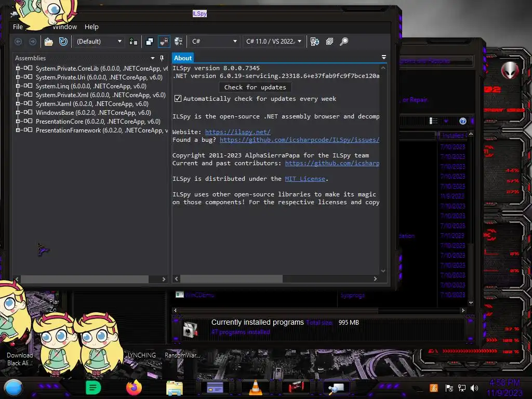
Task: Select the System.Linq assembly row
Action: 91,86
